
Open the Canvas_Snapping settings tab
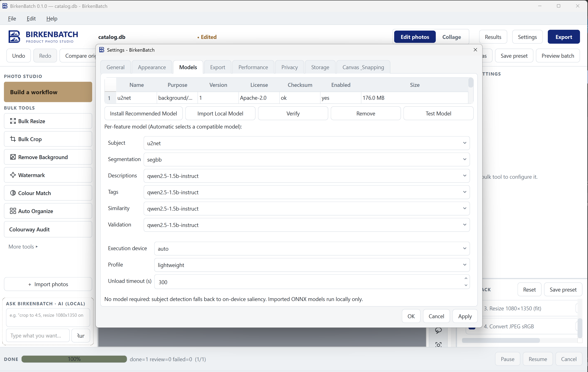click(x=363, y=67)
